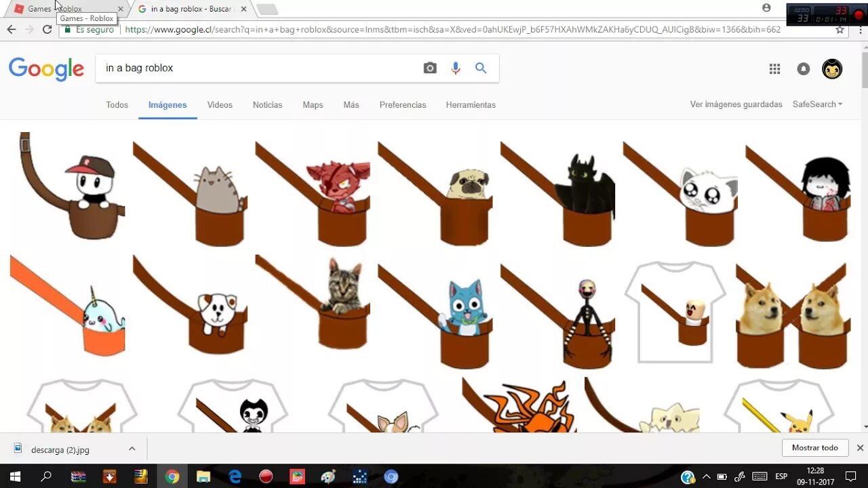Open the SafeSearch dropdown
Screen dimensions: 868x488
coord(817,104)
